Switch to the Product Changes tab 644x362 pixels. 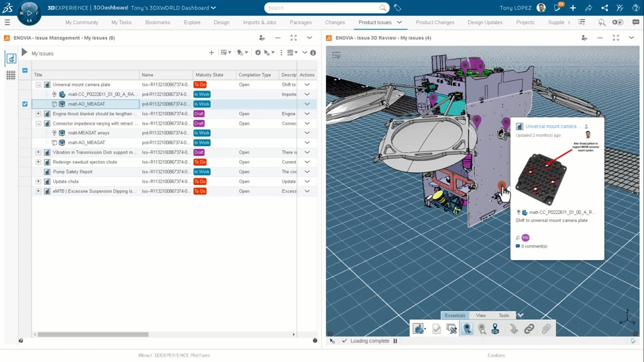click(435, 22)
